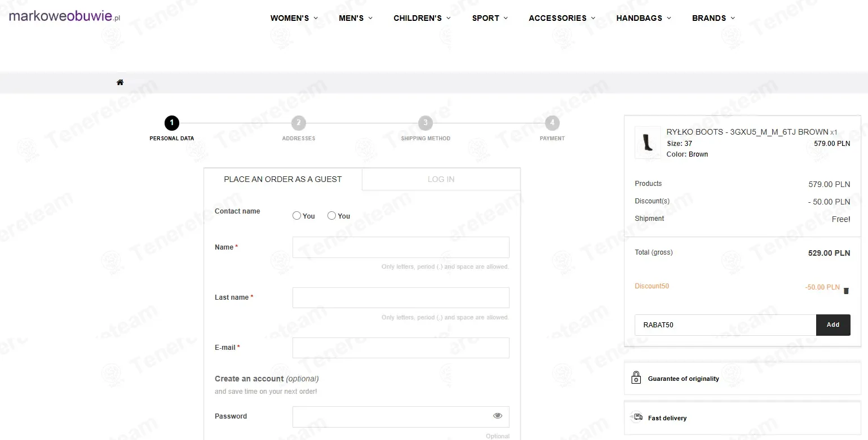Expand the ACCESSORIES menu

pyautogui.click(x=562, y=18)
